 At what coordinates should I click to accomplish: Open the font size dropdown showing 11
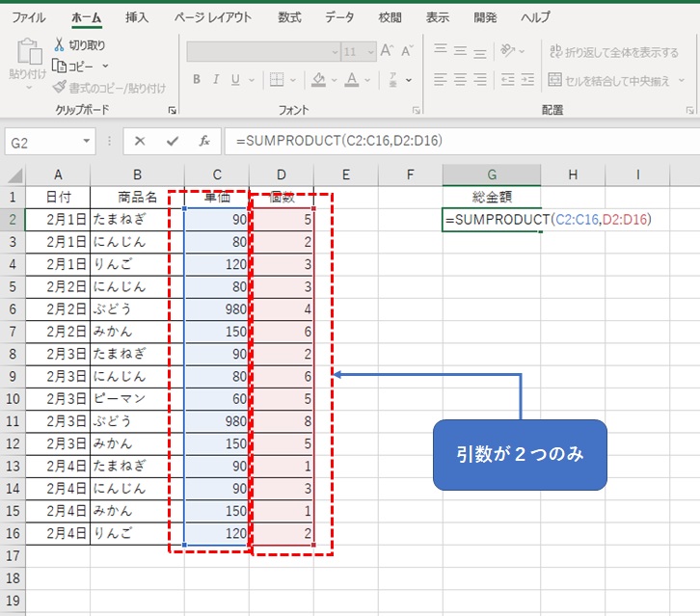tap(370, 52)
